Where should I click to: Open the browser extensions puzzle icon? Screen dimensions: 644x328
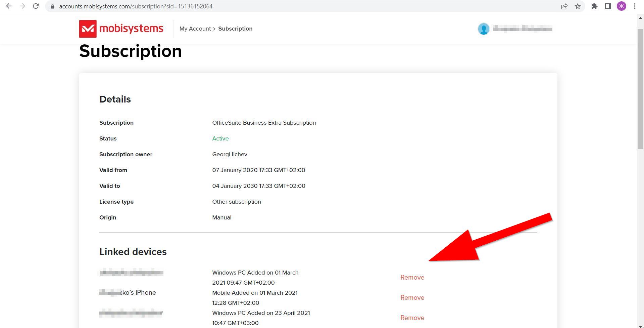(x=594, y=6)
